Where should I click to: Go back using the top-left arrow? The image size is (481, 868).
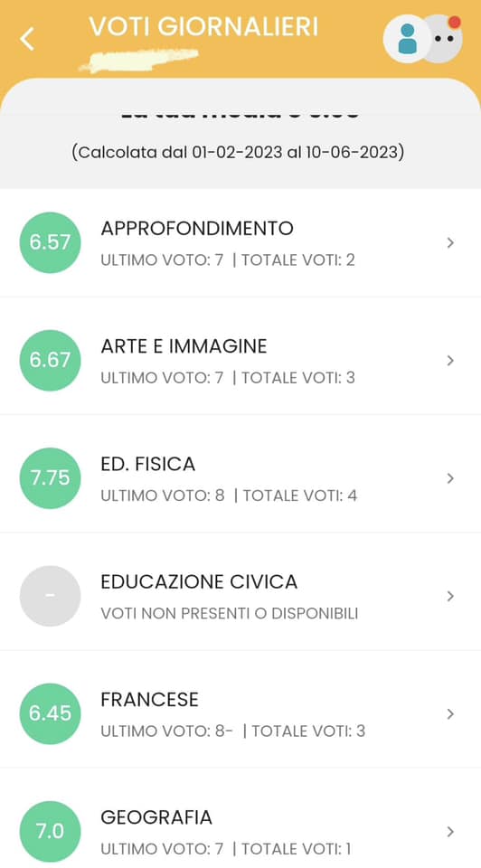click(x=26, y=39)
